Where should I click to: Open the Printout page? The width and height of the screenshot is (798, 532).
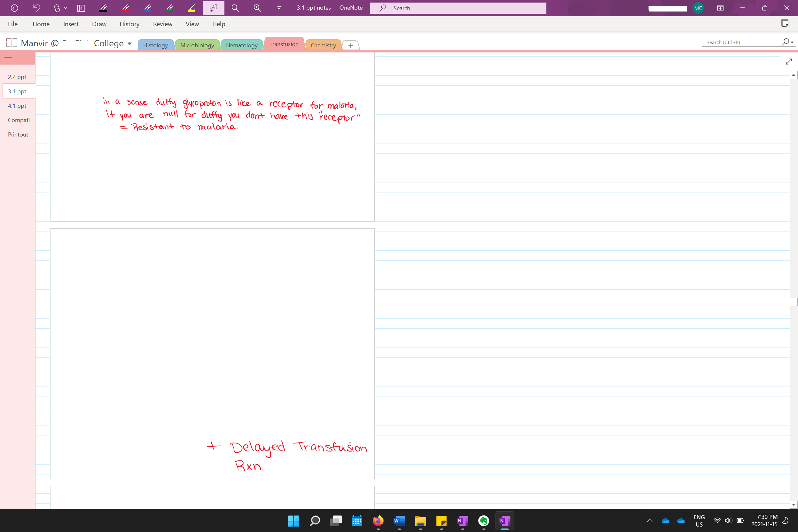(18, 134)
